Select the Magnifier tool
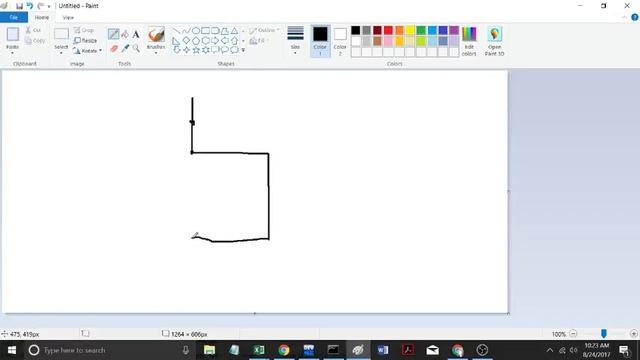Viewport: 640px width, 360px height. coord(136,49)
